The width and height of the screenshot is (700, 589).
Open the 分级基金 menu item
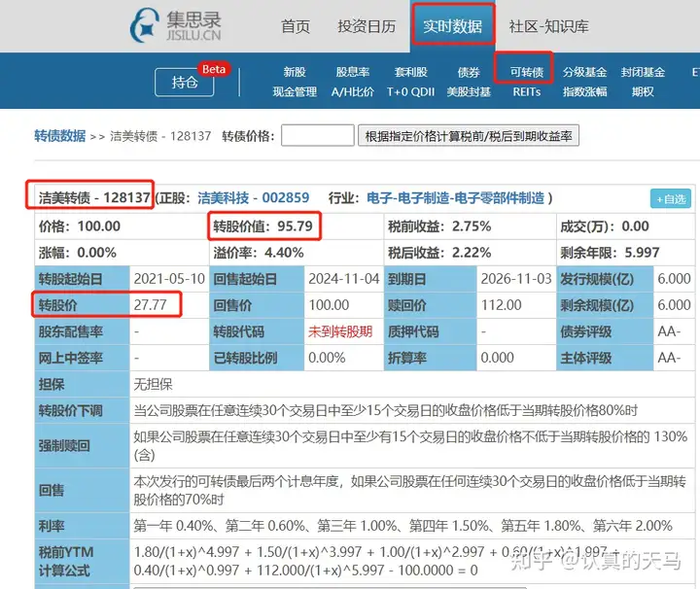(x=585, y=72)
